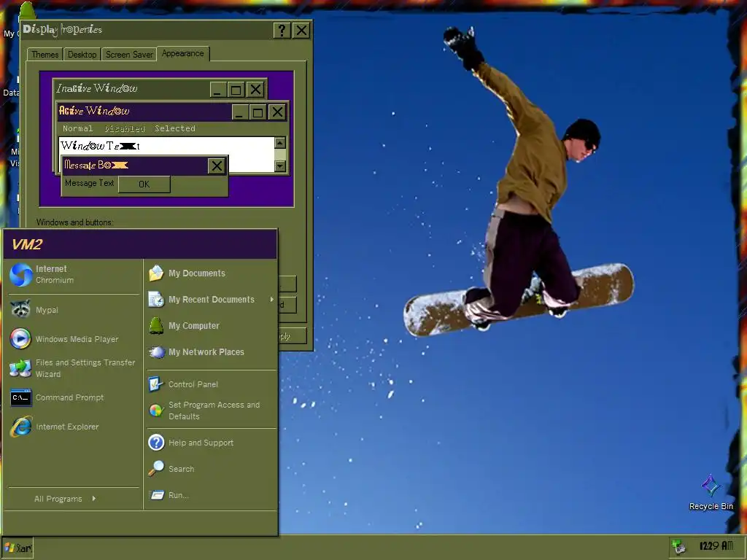This screenshot has width=747, height=560.
Task: Open Windows Media Player icon
Action: (20, 339)
